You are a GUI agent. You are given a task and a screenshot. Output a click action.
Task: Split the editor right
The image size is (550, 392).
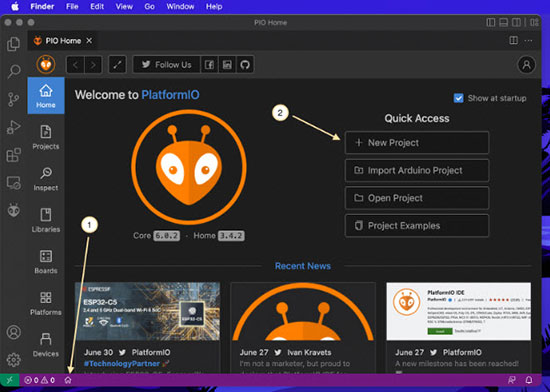[514, 41]
